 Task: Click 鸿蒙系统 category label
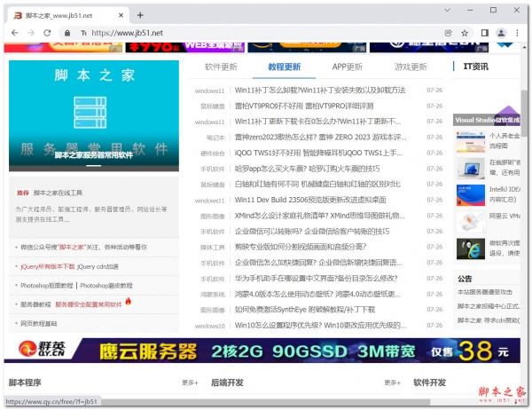[x=213, y=295]
